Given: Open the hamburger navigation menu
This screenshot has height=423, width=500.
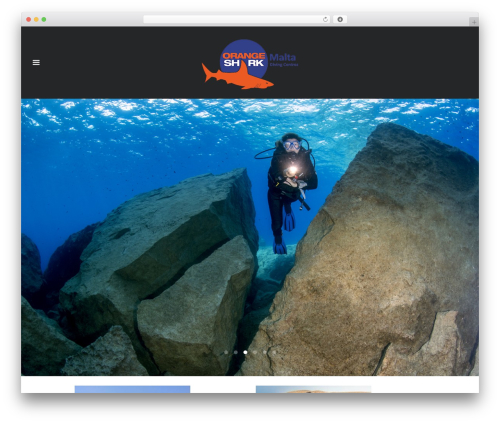Looking at the screenshot, I should (x=36, y=62).
